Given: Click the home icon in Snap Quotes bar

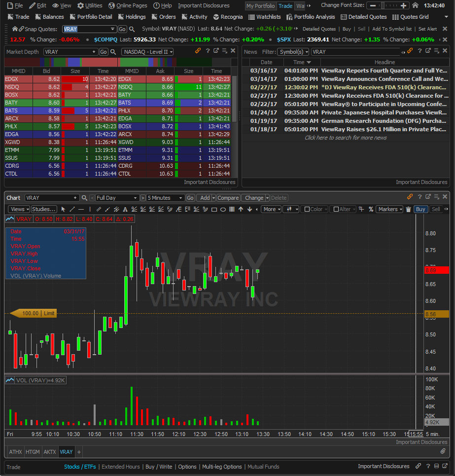Looking at the screenshot, I should point(15,29).
